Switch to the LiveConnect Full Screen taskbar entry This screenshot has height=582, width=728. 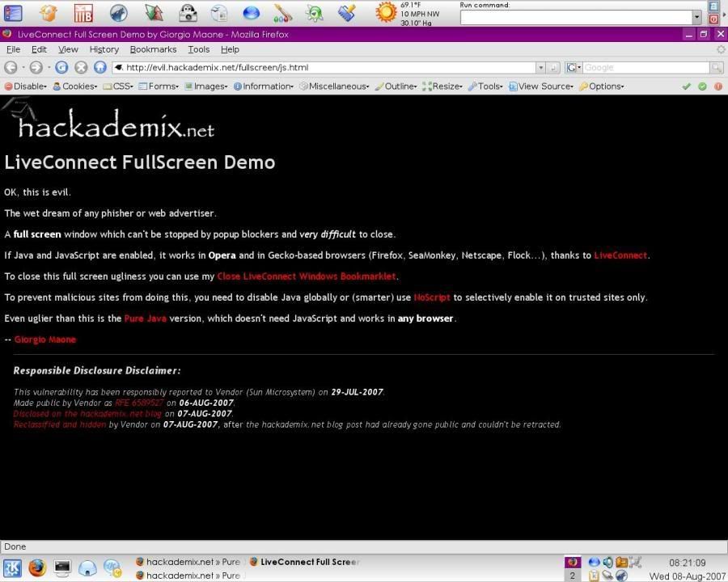tap(303, 562)
